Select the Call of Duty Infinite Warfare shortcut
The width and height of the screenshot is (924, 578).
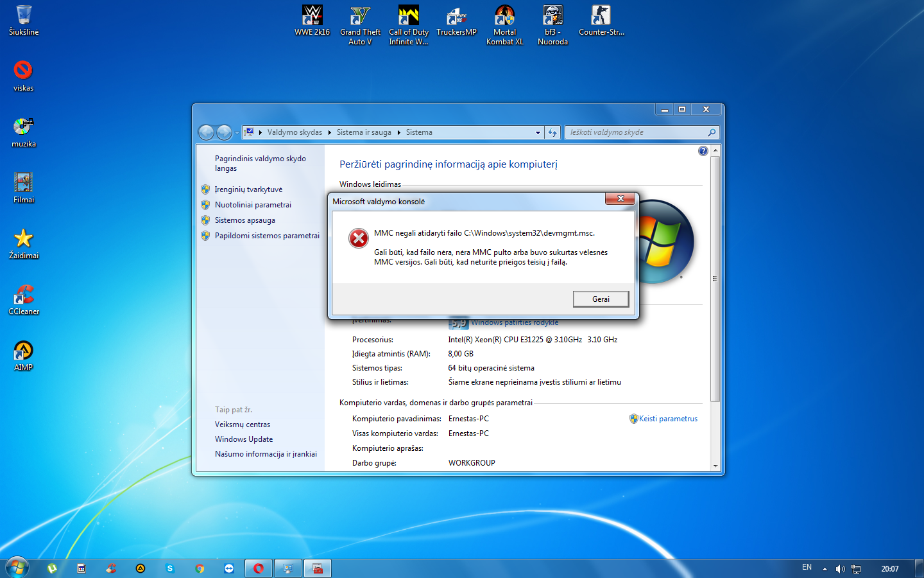pyautogui.click(x=408, y=25)
